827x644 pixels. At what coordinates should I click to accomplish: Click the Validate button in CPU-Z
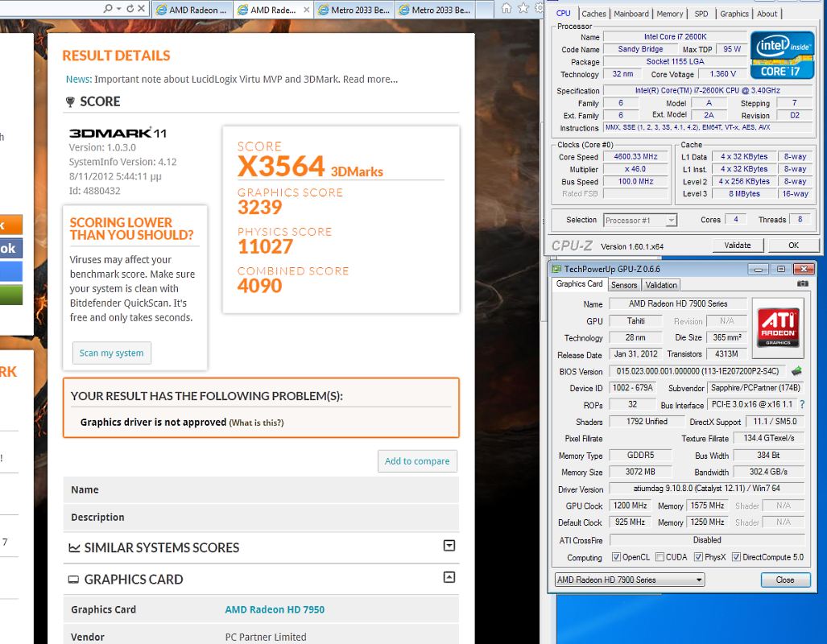738,246
